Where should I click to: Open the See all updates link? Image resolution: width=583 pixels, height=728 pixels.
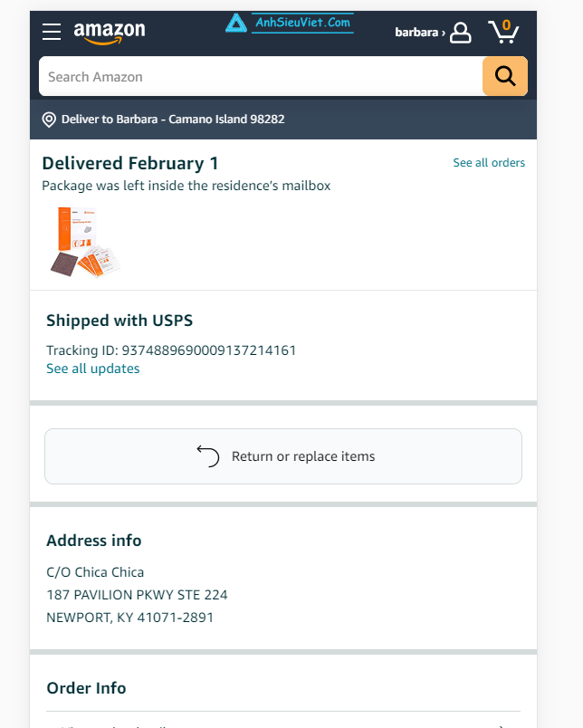click(x=93, y=369)
